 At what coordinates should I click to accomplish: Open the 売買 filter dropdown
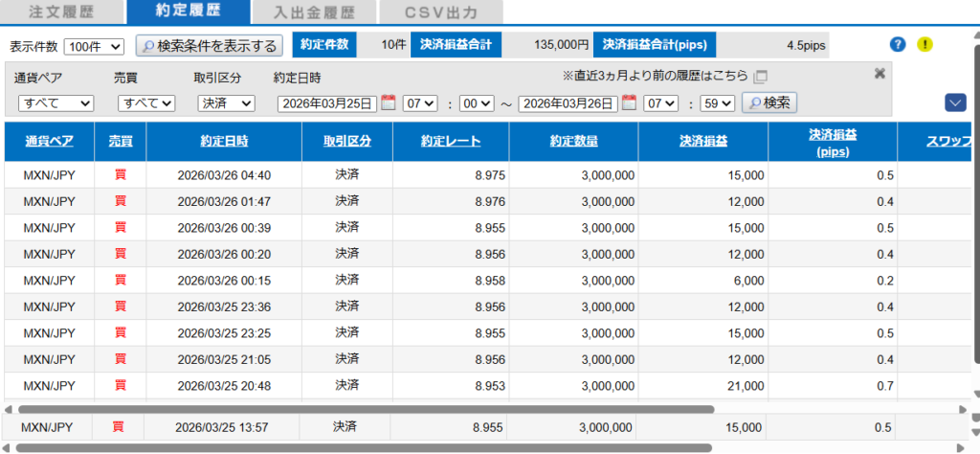click(146, 103)
